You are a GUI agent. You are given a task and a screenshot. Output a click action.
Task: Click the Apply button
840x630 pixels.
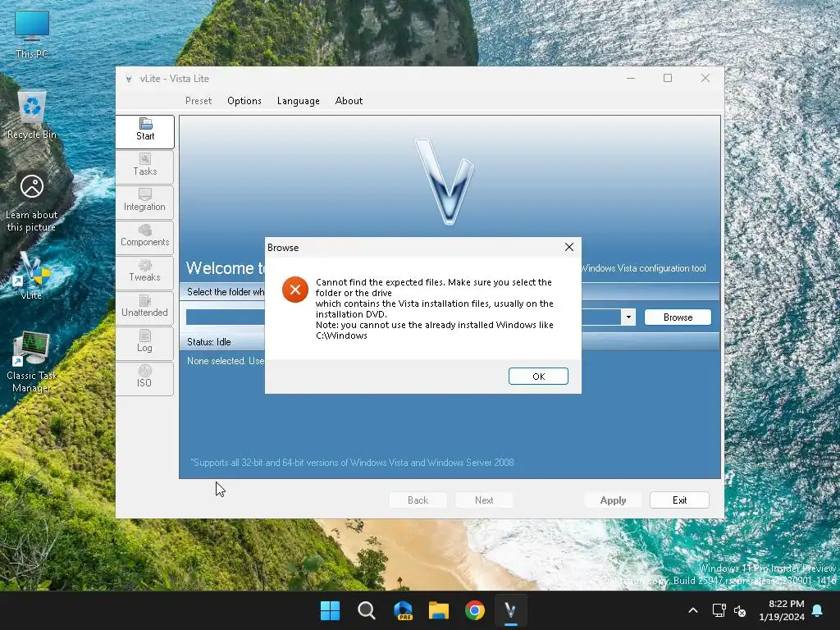point(613,500)
